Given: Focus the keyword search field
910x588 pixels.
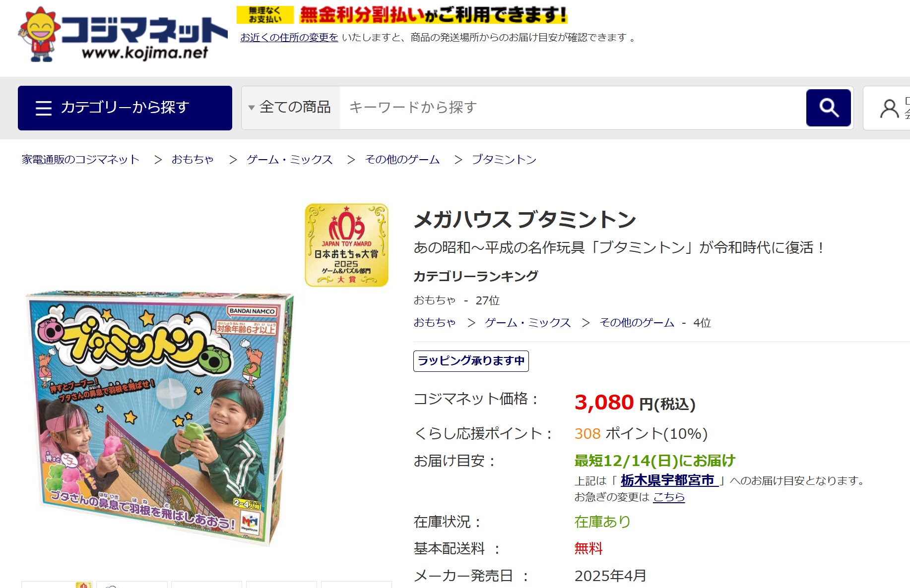Looking at the screenshot, I should pyautogui.click(x=573, y=108).
